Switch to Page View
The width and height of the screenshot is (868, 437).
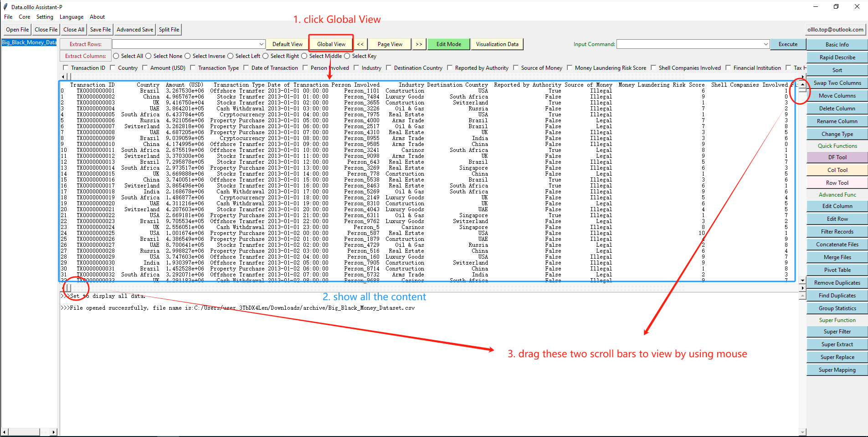click(390, 44)
